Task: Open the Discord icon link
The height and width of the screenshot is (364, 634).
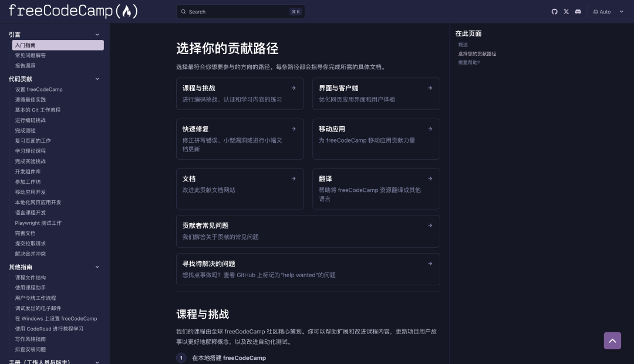Action: click(578, 12)
